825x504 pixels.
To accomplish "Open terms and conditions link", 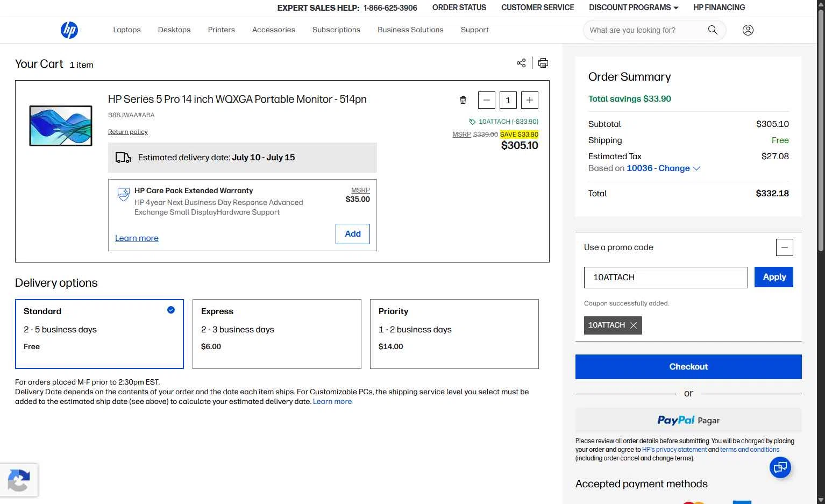I will click(x=750, y=450).
